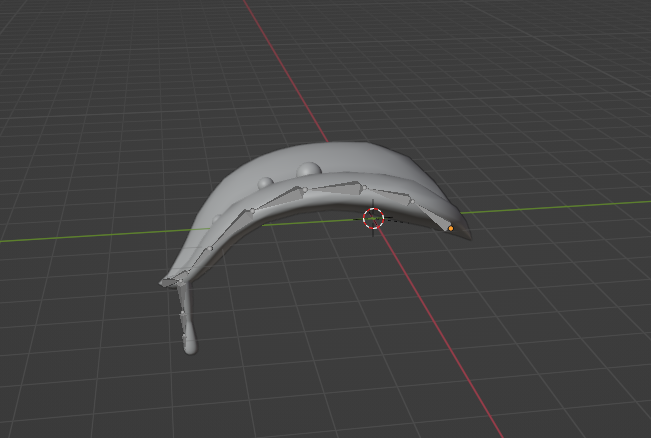Select the orange object origin dot

click(451, 228)
